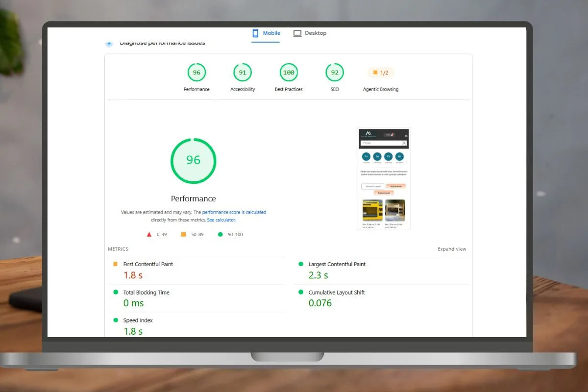Image resolution: width=588 pixels, height=392 pixels.
Task: Click the "Performance" heading below the large gauge
Action: [194, 198]
